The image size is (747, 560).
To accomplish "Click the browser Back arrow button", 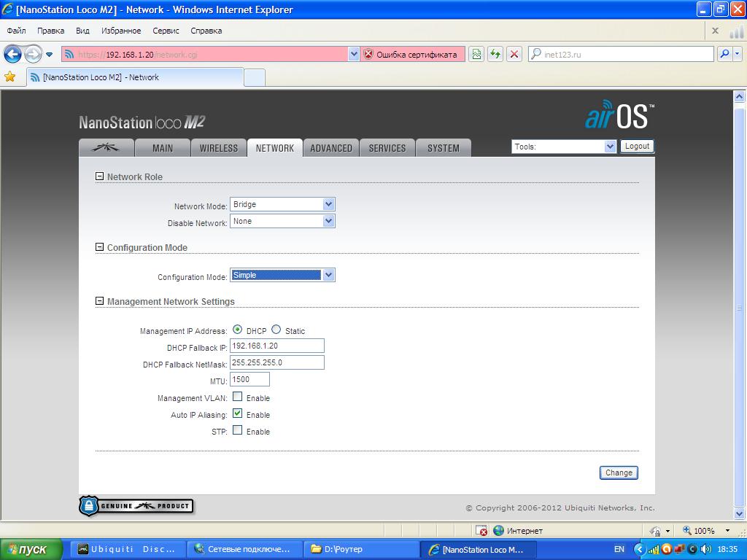I will 12,54.
